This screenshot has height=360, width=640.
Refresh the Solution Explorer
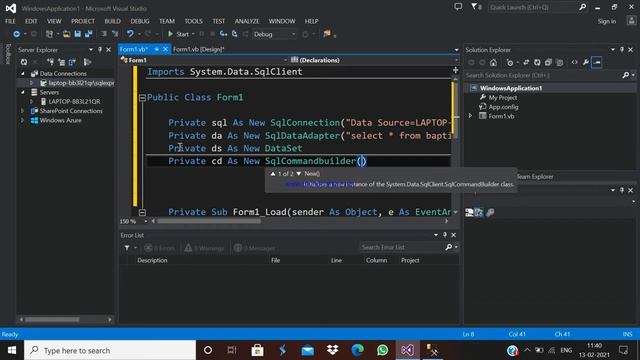(x=537, y=62)
